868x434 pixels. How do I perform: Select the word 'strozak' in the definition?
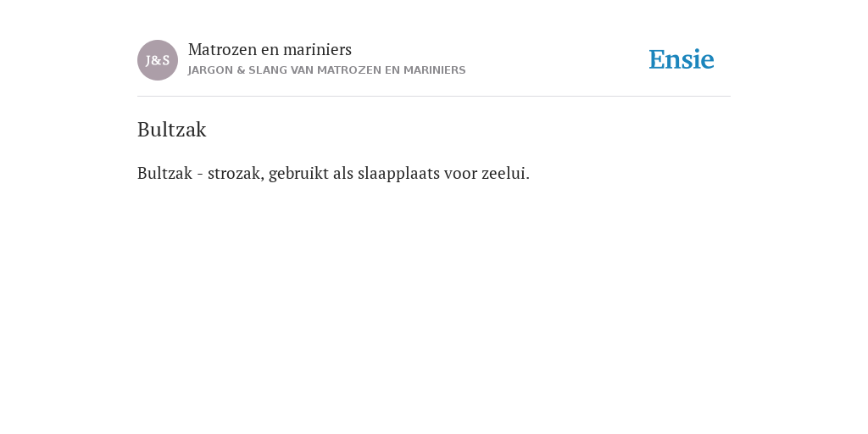pos(236,173)
